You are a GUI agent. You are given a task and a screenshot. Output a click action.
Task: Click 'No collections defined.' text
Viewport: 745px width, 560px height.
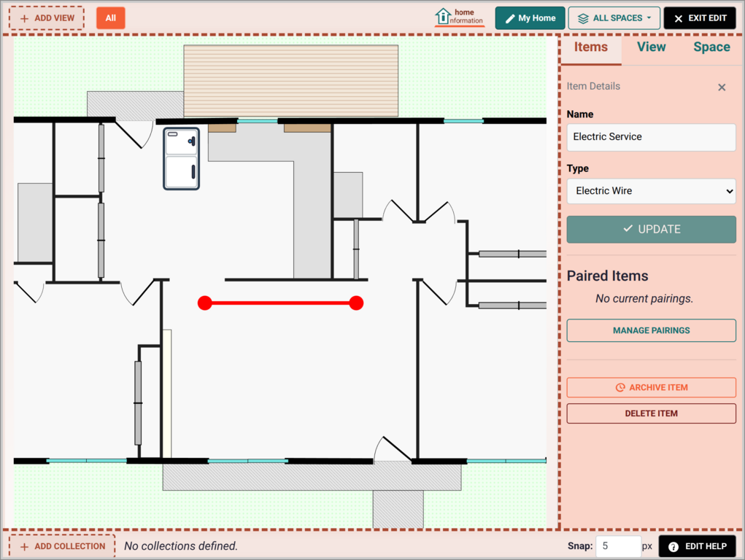click(x=180, y=546)
